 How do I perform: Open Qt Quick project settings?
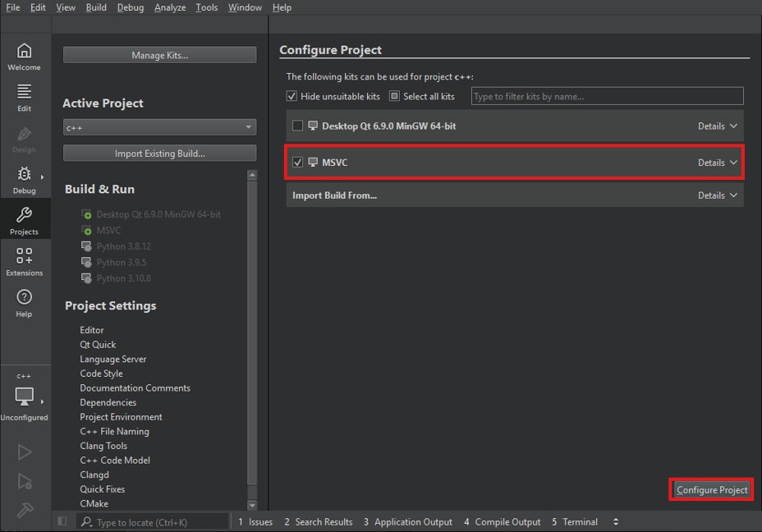(x=98, y=345)
